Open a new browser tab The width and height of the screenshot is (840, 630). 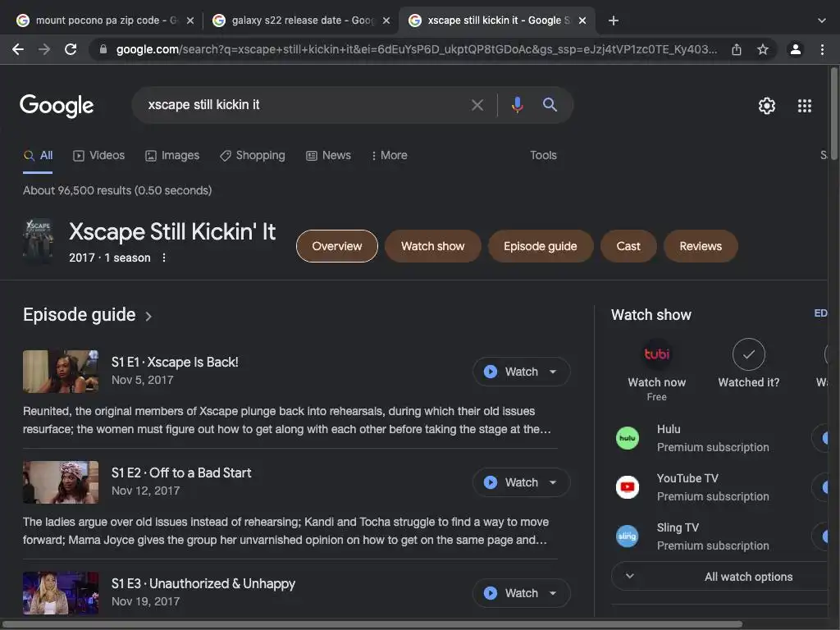(614, 21)
